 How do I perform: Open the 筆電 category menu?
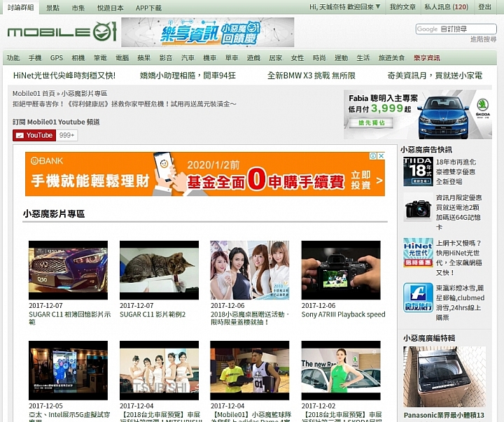(100, 58)
